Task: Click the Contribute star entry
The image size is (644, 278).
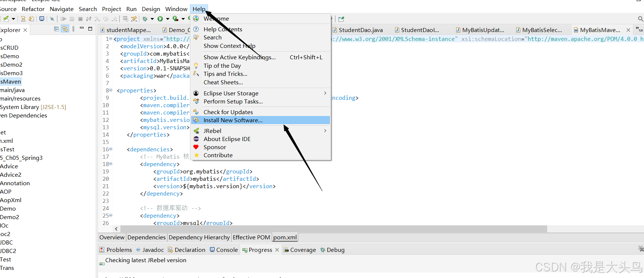Action: [261, 155]
